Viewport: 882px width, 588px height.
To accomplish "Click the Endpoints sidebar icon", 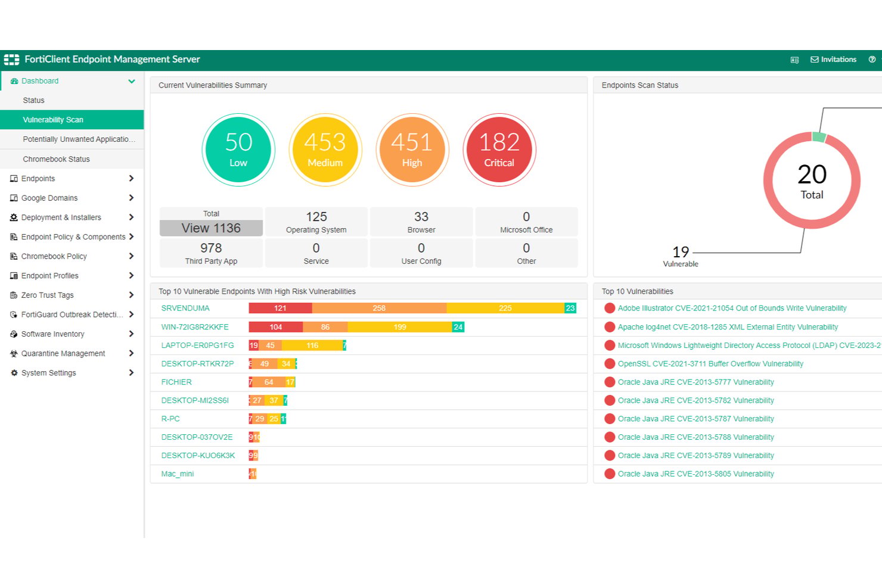I will pos(14,179).
